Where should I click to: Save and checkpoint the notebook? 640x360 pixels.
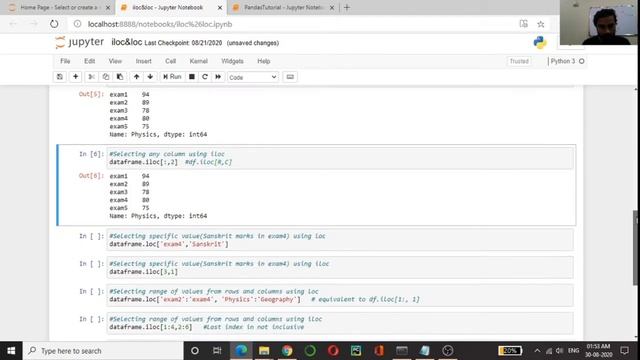tap(60, 77)
